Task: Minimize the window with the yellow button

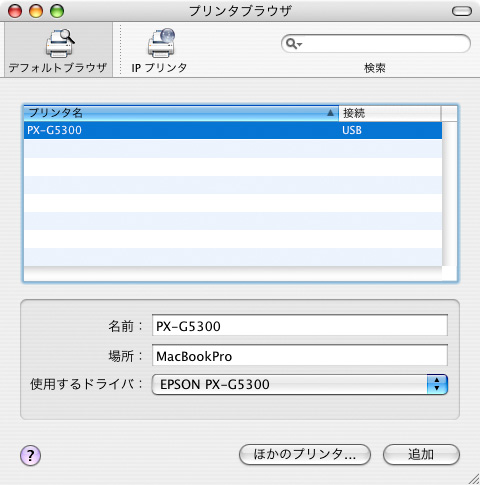Action: coord(36,11)
